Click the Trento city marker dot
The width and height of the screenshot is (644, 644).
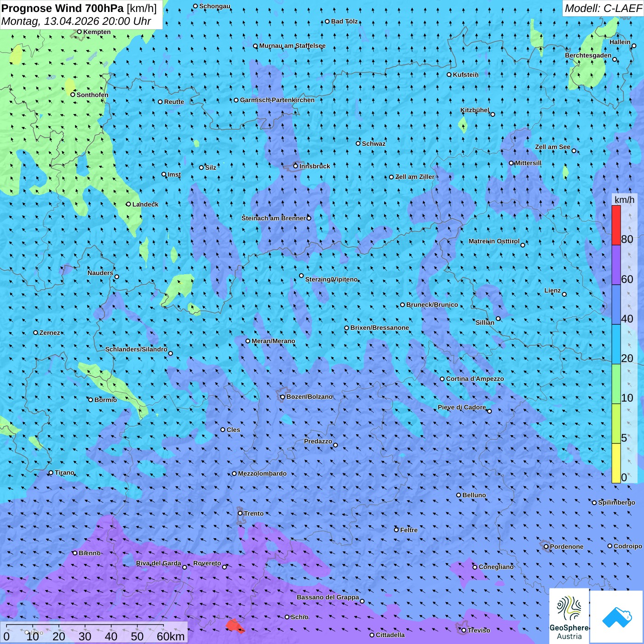[240, 513]
